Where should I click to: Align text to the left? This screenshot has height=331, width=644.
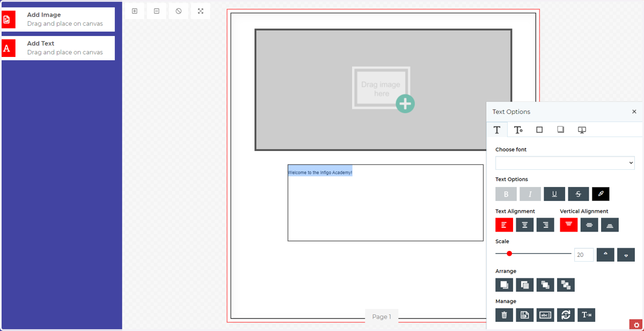tap(504, 225)
